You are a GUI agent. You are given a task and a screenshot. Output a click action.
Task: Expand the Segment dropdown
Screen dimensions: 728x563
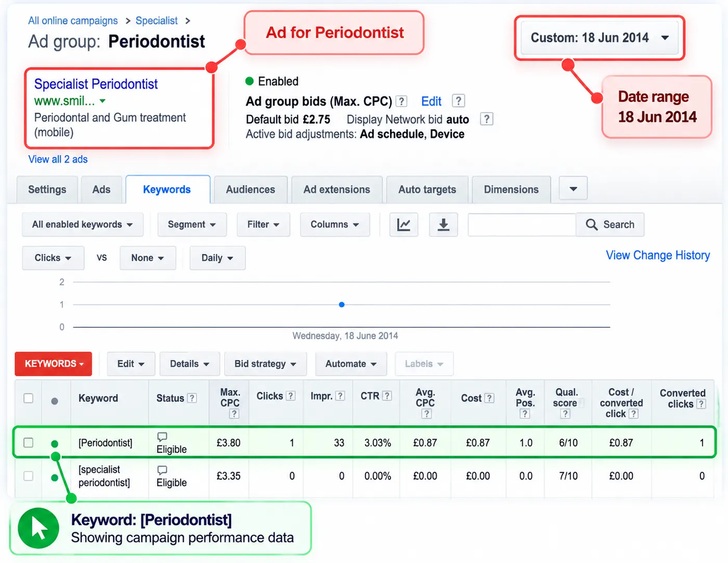[192, 225]
